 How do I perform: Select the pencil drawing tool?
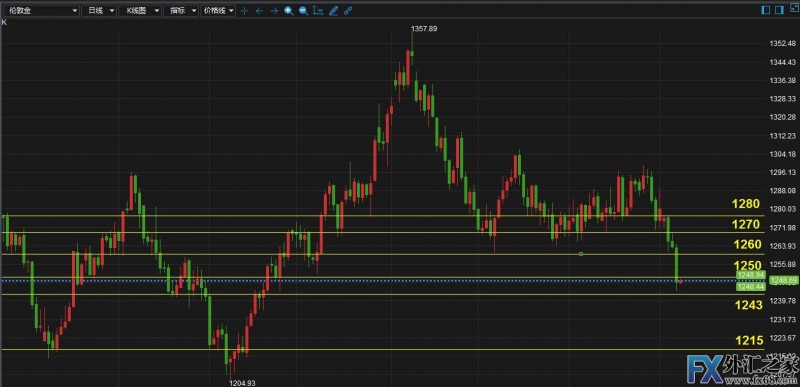click(x=334, y=11)
